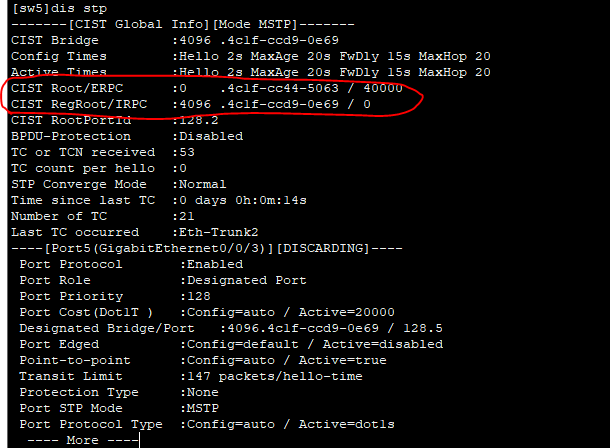Click 'Number of TC' value '21'

point(186,217)
